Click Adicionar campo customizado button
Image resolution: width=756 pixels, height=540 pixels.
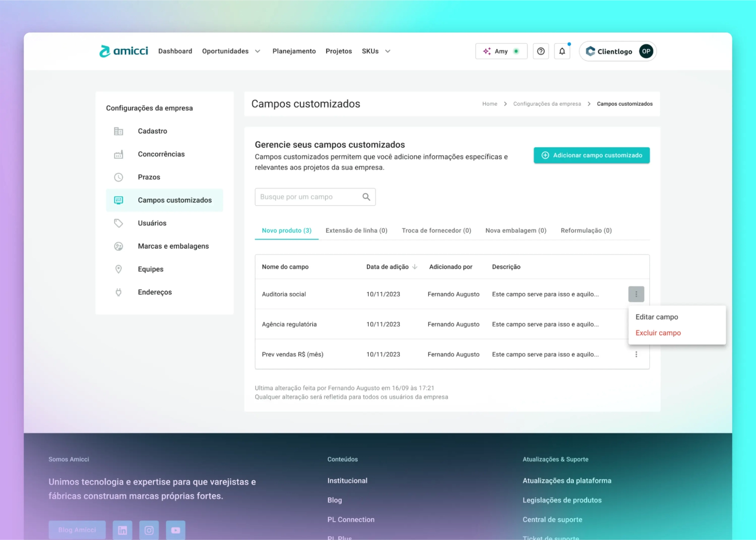(x=592, y=155)
